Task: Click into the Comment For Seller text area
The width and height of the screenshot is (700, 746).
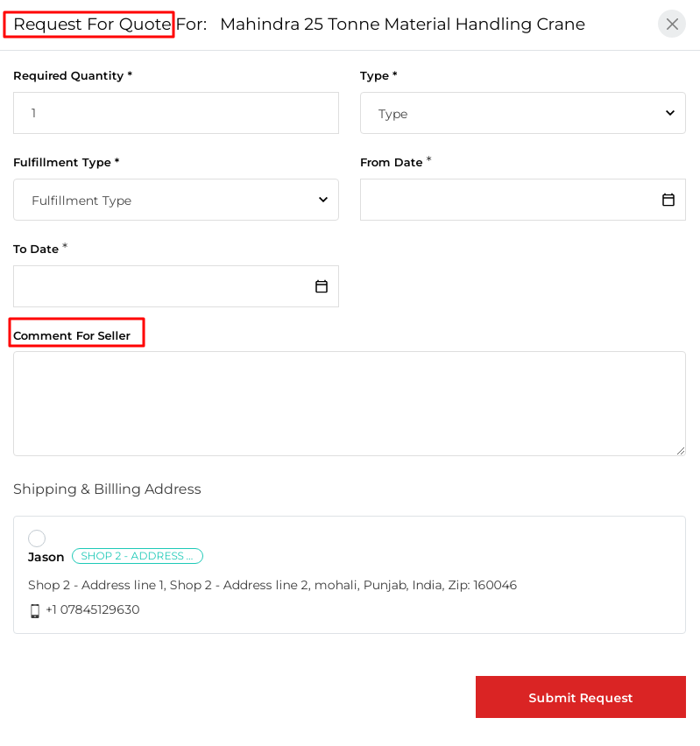Action: coord(349,403)
